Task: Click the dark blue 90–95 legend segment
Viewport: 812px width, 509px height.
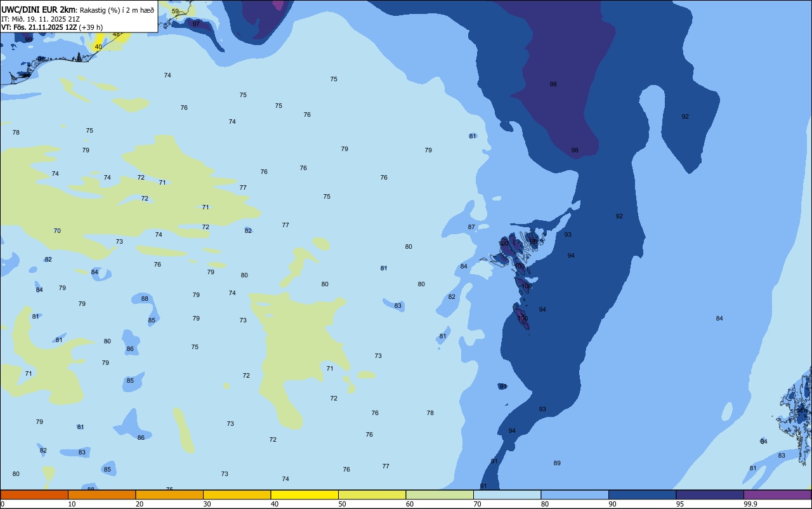Action: pyautogui.click(x=642, y=494)
